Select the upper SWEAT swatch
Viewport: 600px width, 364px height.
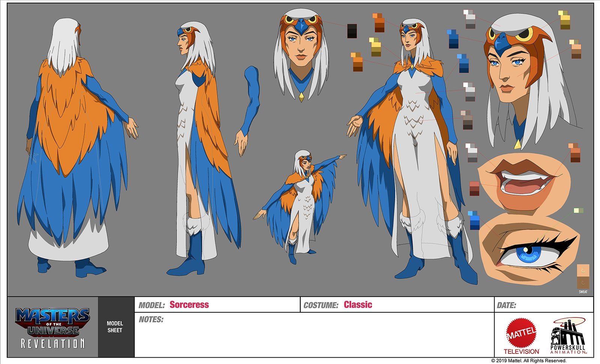(x=583, y=270)
